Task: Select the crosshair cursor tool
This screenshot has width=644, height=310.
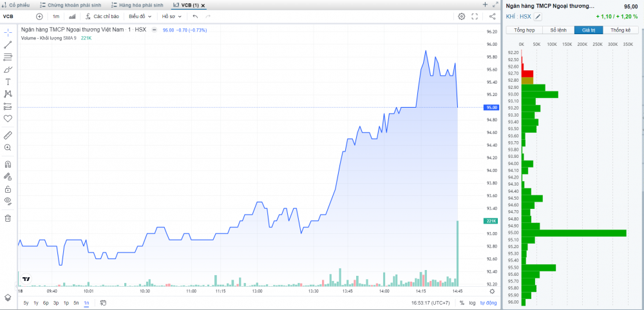Action: [x=8, y=32]
